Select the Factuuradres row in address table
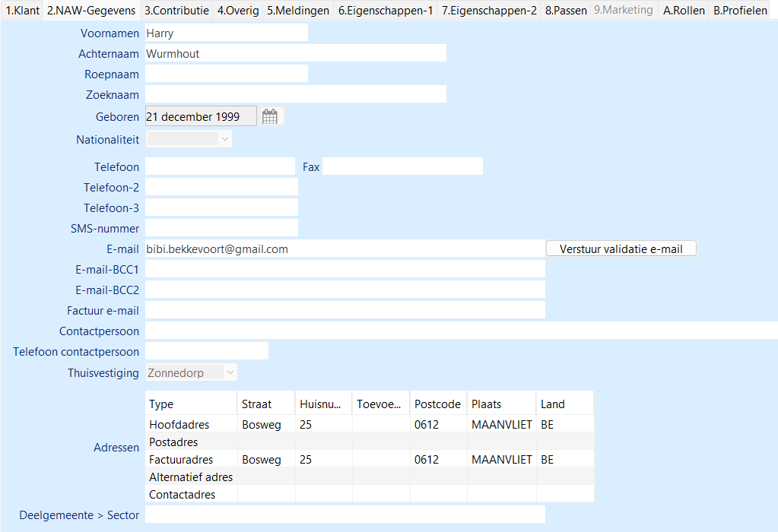This screenshot has width=778, height=532. pyautogui.click(x=181, y=460)
